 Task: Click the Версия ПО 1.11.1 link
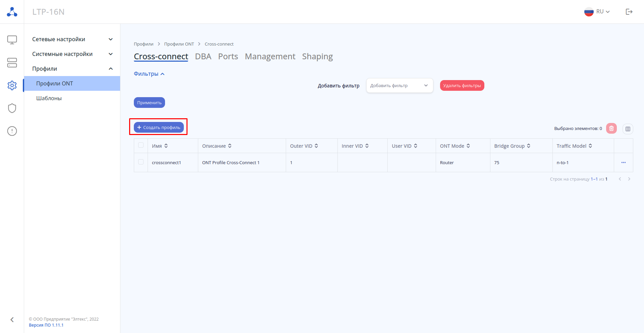(46, 325)
